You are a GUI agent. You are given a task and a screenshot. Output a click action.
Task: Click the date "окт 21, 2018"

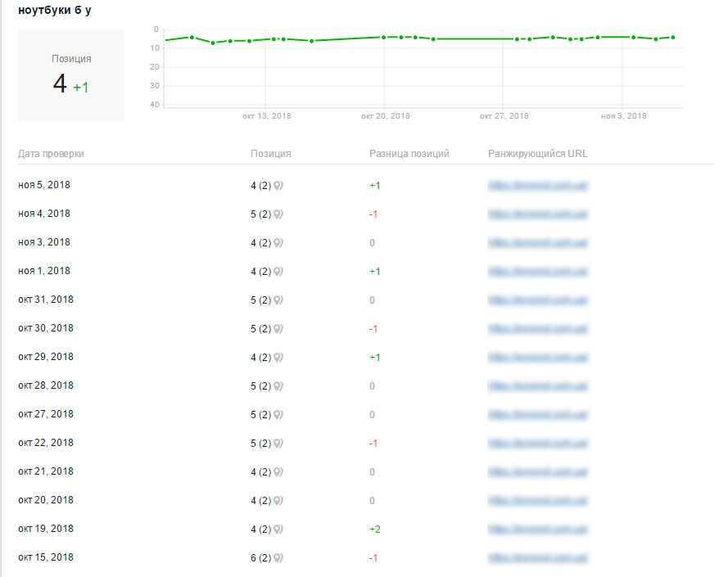click(x=46, y=471)
